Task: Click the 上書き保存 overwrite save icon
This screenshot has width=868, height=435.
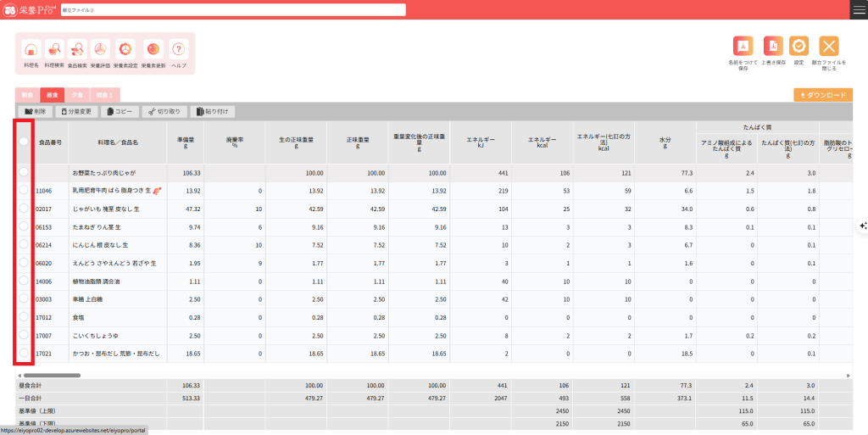Action: coord(772,46)
